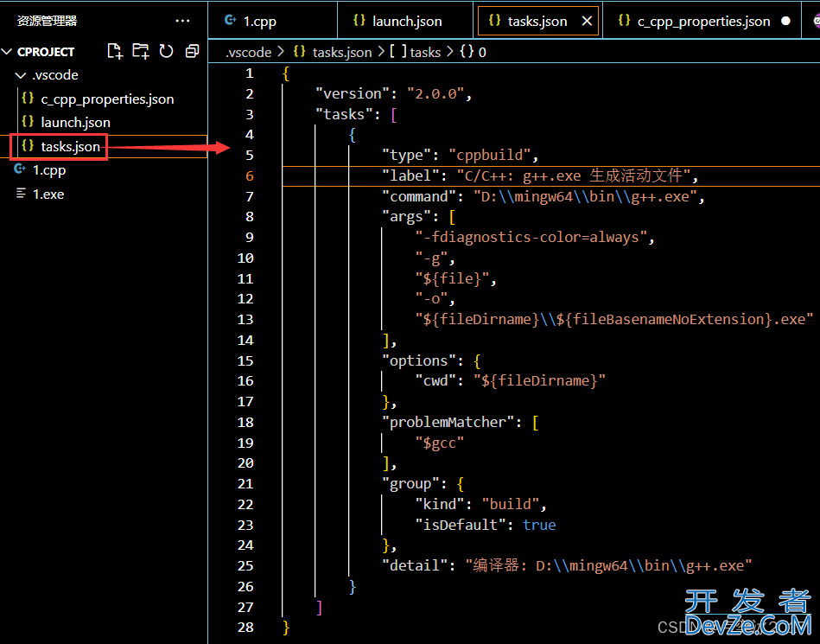820x644 pixels.
Task: Click JSON icon beside c_cpp_properties.json in tree
Action: tap(28, 98)
